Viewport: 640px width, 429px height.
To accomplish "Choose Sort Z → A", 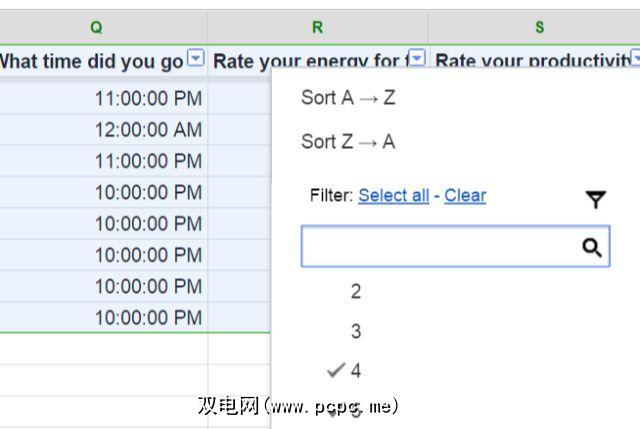I will tap(348, 142).
